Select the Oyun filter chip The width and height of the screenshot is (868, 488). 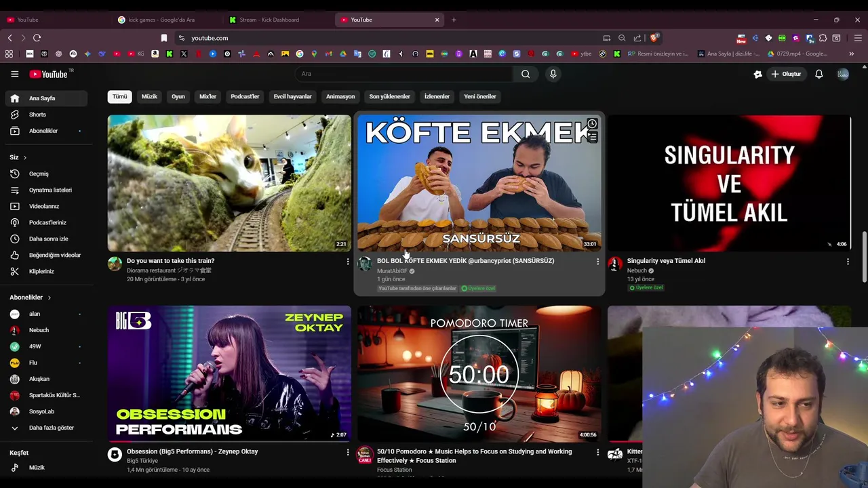[178, 96]
